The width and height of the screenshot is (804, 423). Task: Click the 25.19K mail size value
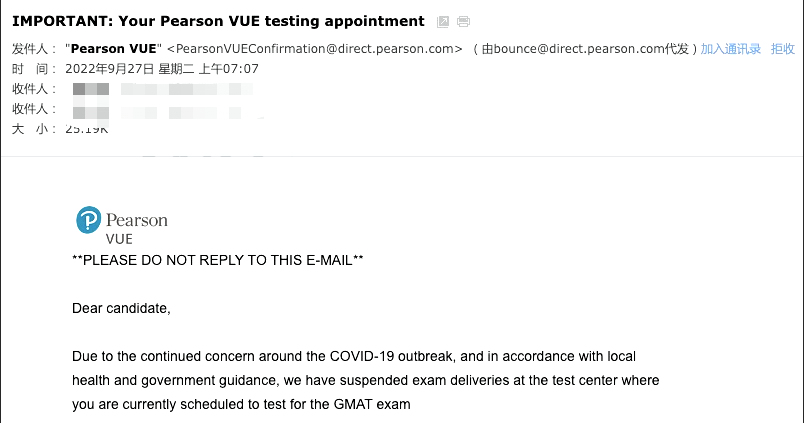87,129
